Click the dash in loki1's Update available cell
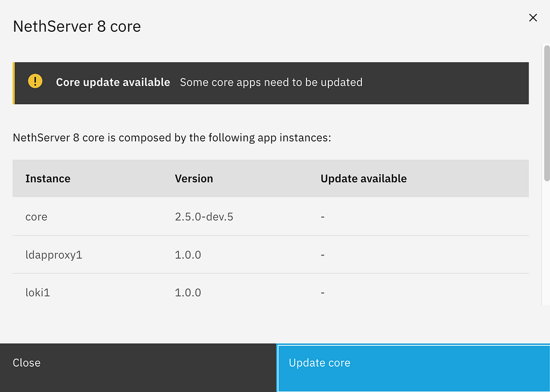Viewport: 550px width, 392px height. coord(322,292)
